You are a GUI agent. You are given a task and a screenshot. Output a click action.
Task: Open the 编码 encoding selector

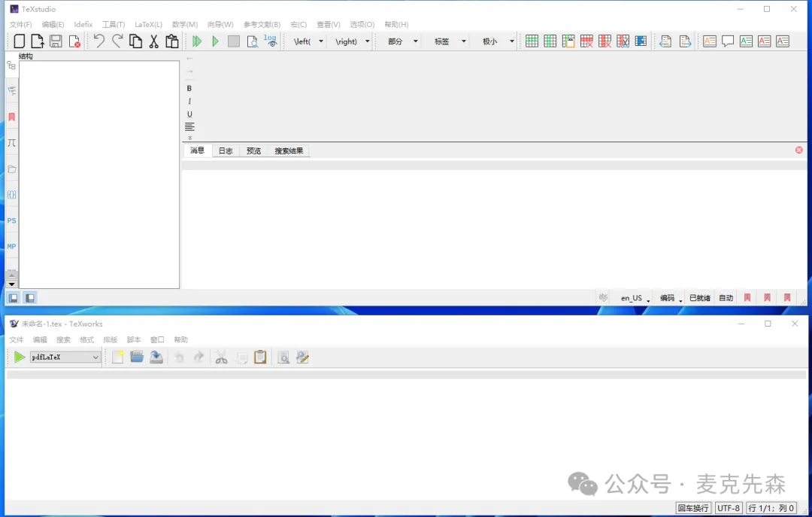[x=670, y=298]
